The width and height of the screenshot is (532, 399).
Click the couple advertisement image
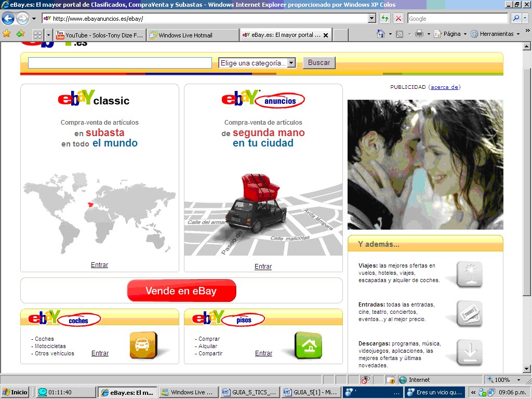click(x=425, y=165)
